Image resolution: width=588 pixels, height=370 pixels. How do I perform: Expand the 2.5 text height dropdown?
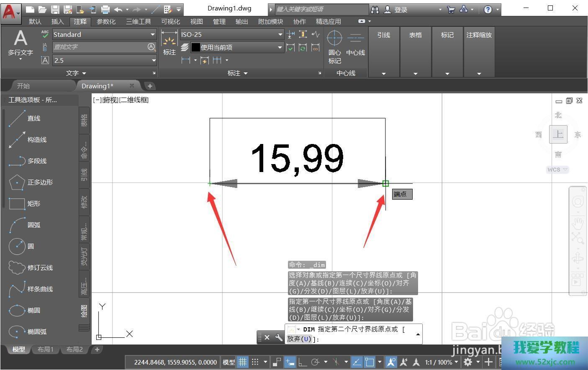(x=153, y=60)
